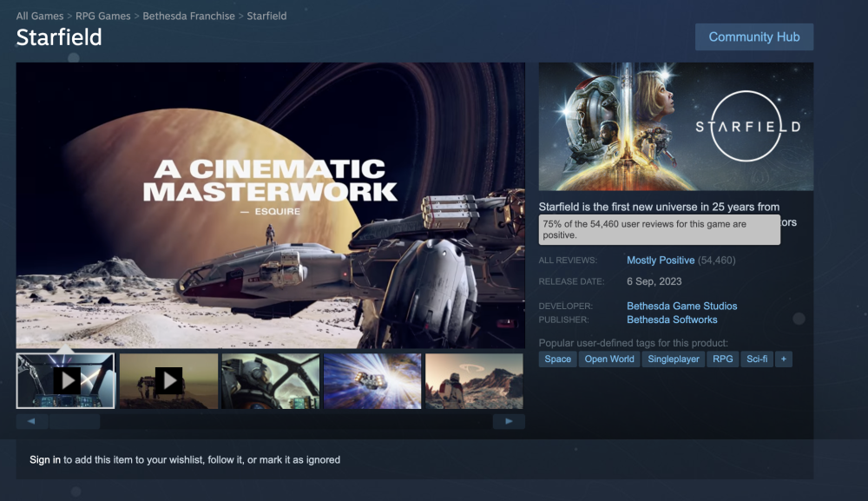Select the astronaut on planet thumbnail
This screenshot has height=501, width=868.
click(474, 380)
